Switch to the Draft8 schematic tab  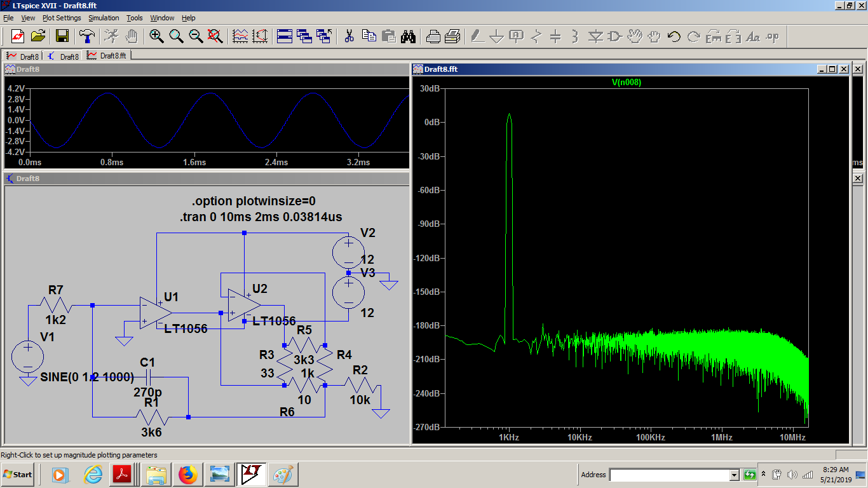click(x=64, y=56)
